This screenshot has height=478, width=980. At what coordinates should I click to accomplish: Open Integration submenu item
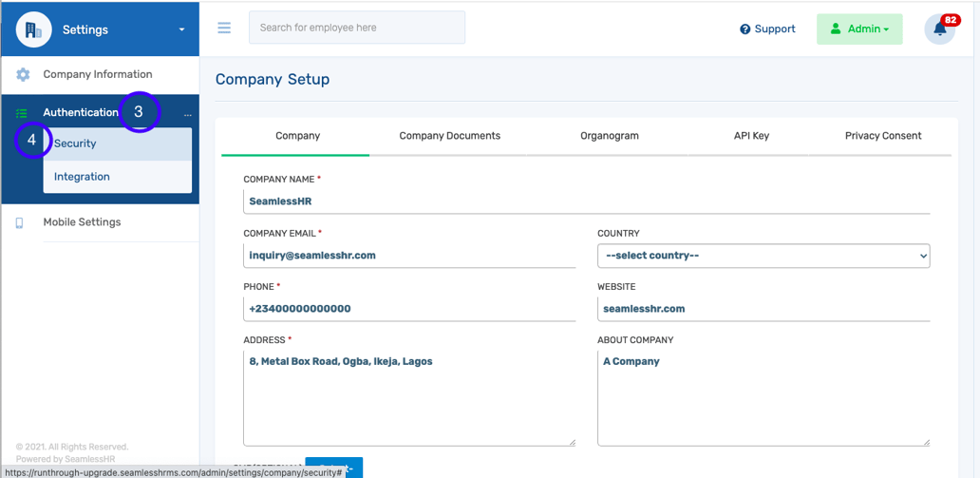[x=82, y=177]
